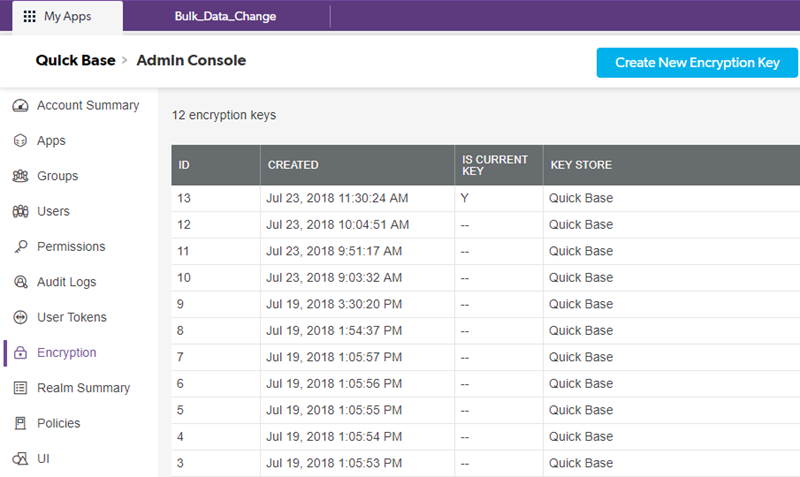Switch to the Bulk_Data_Change tab
Image resolution: width=800 pixels, height=477 pixels.
pos(225,16)
